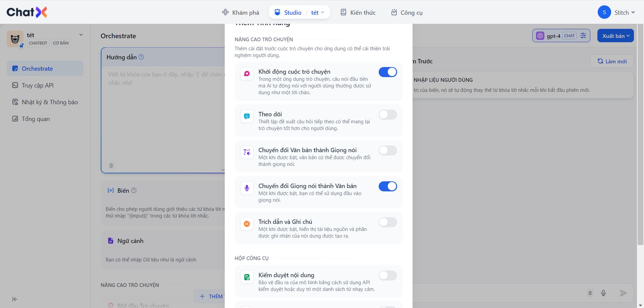The height and width of the screenshot is (308, 644).
Task: Open the Xuất bản publish dropdown
Action: point(615,36)
